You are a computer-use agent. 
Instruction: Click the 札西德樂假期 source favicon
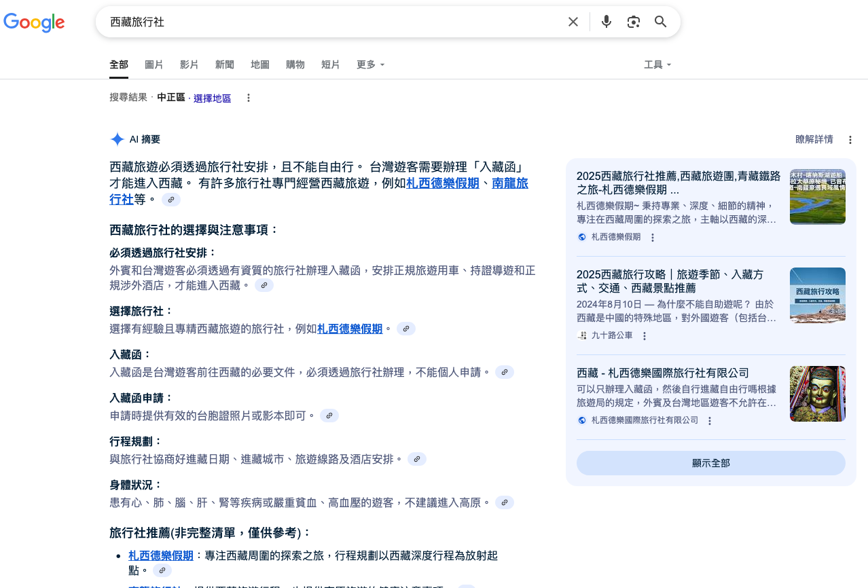point(582,237)
